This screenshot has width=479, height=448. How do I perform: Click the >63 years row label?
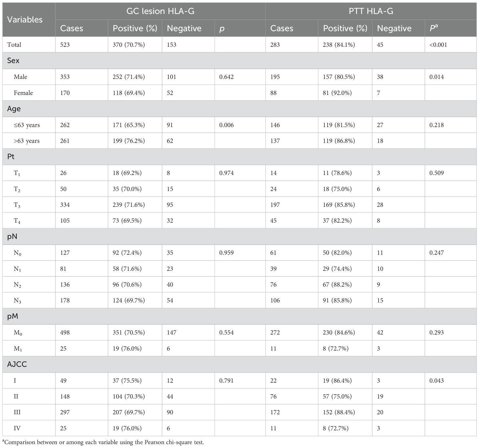(x=27, y=141)
